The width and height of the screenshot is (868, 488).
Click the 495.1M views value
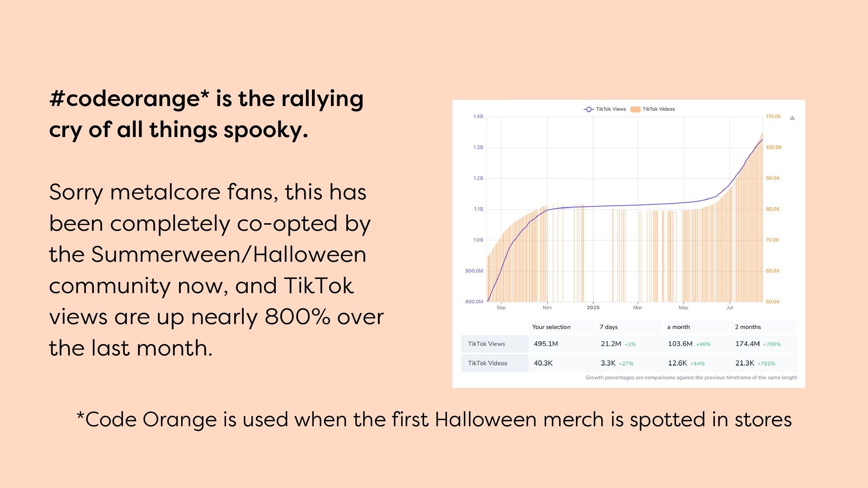[546, 344]
